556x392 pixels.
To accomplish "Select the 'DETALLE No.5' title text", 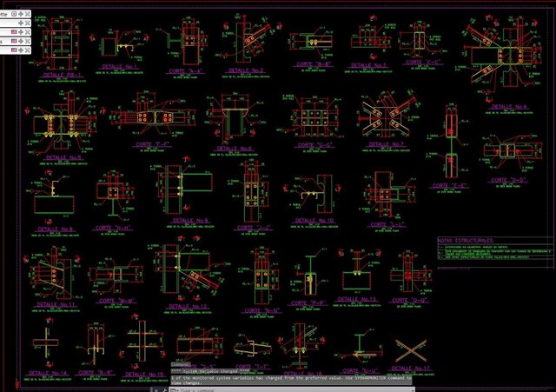I will click(x=63, y=157).
